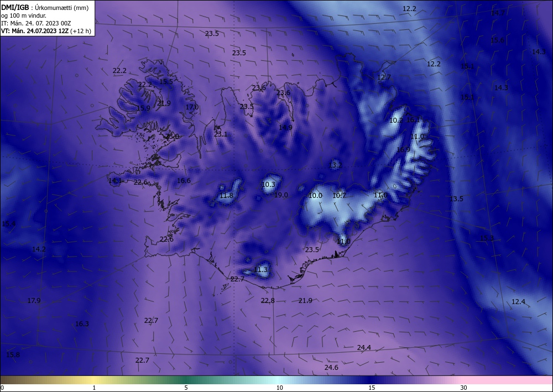This screenshot has height=392, width=553.
Task: Click the 10.2 value on the map
Action: click(x=396, y=120)
